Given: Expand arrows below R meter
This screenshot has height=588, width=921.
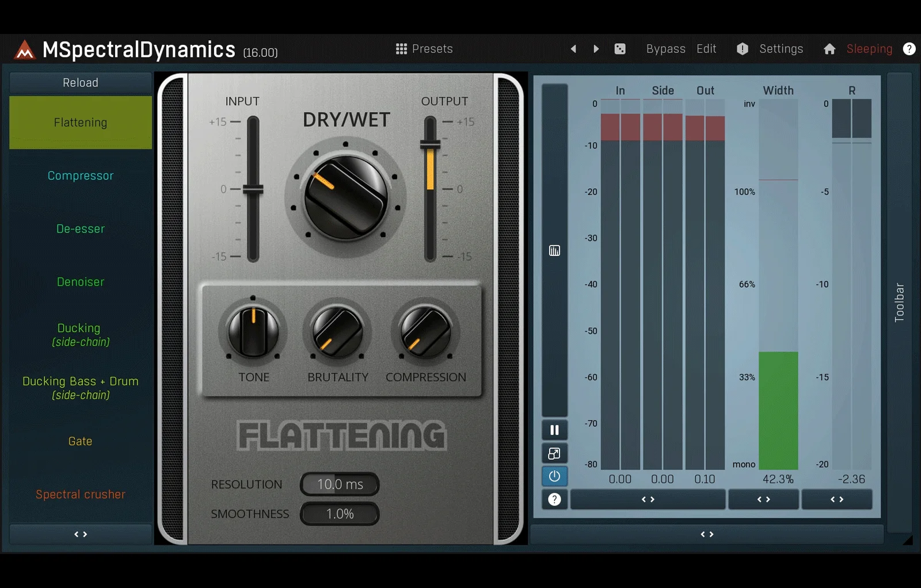Looking at the screenshot, I should 837,499.
